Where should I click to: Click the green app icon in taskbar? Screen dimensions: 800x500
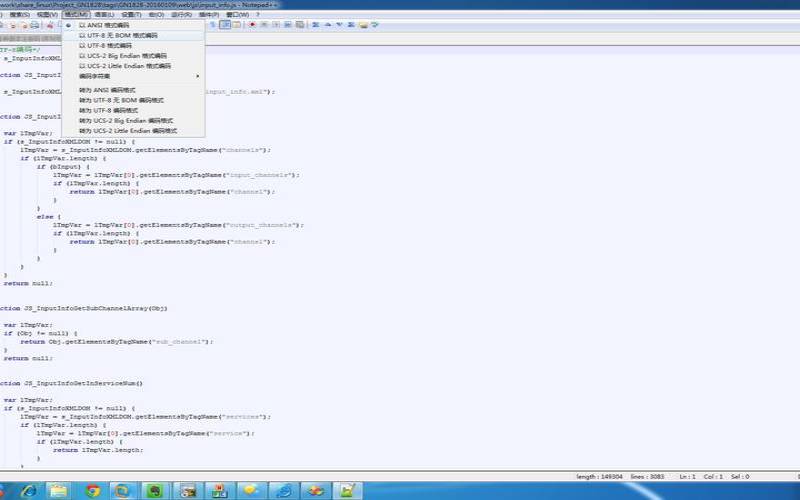pyautogui.click(x=155, y=491)
